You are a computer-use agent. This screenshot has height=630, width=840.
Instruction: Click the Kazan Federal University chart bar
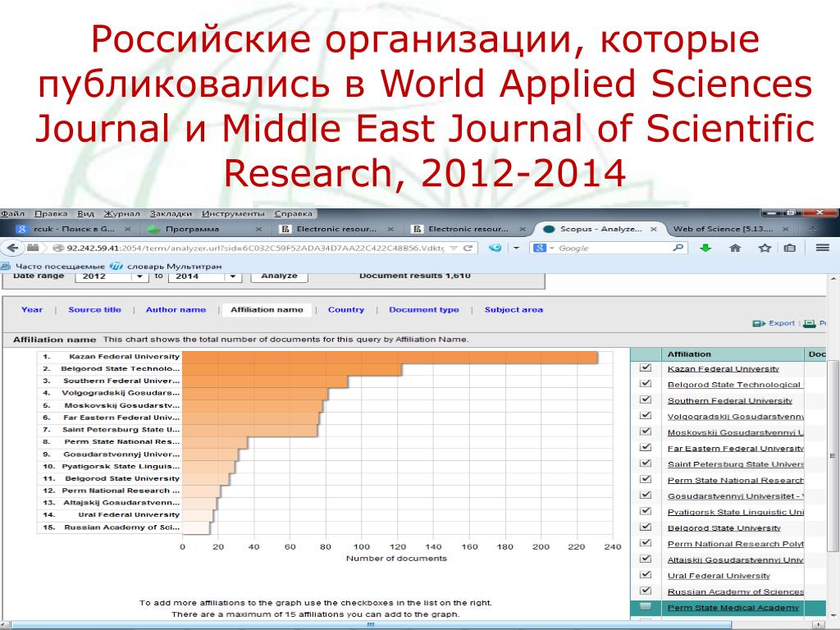(x=390, y=358)
